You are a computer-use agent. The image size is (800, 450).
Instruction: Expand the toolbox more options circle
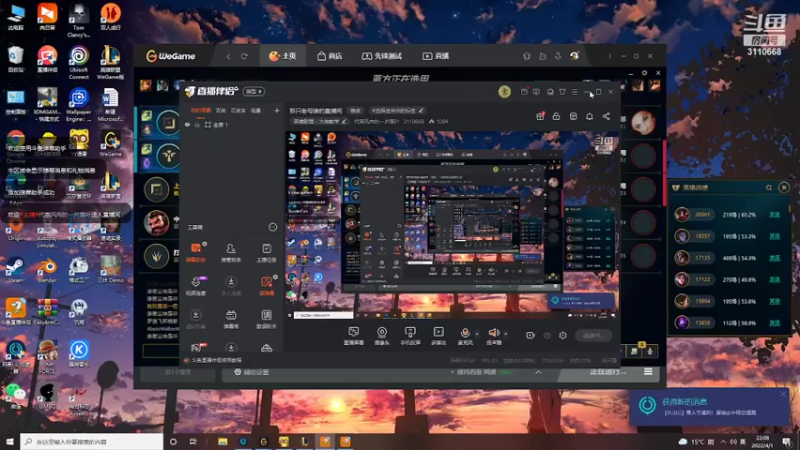(x=273, y=227)
